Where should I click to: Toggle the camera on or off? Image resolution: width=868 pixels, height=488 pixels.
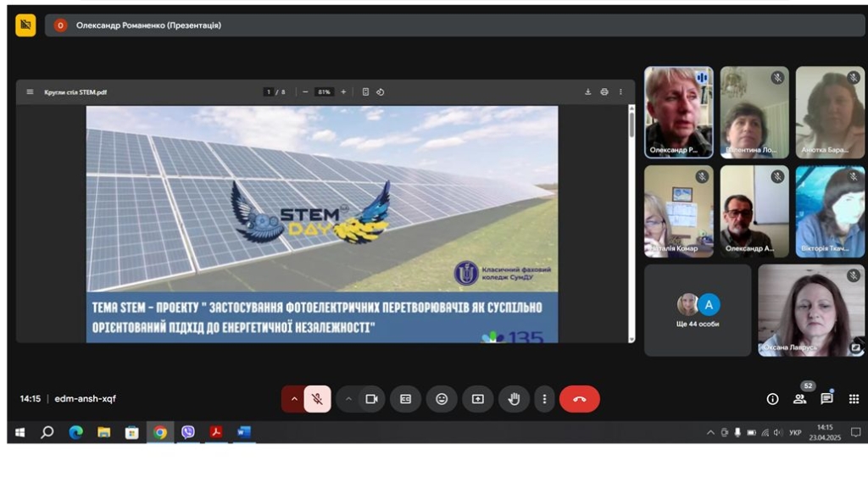[x=371, y=399]
